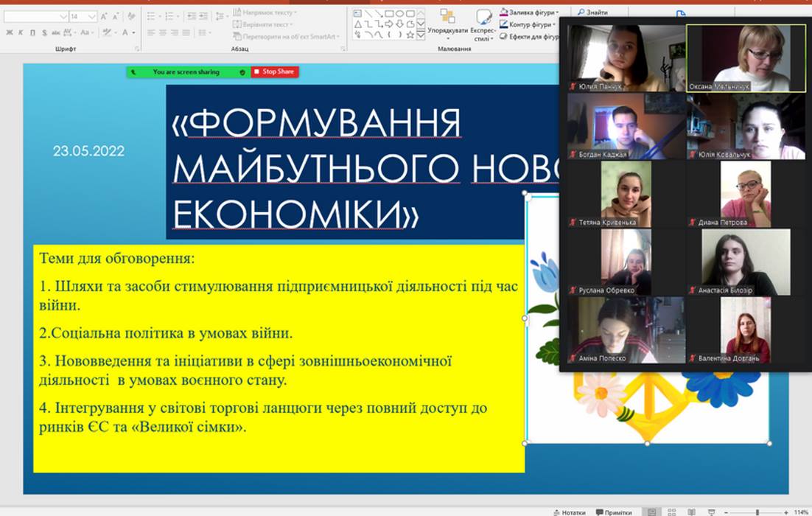Toggle underline text formatting

[x=32, y=32]
